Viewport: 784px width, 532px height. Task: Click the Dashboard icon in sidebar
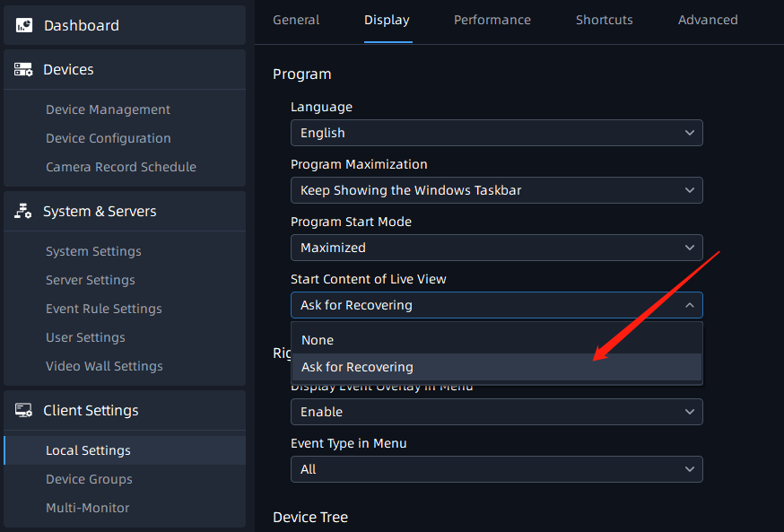[23, 26]
